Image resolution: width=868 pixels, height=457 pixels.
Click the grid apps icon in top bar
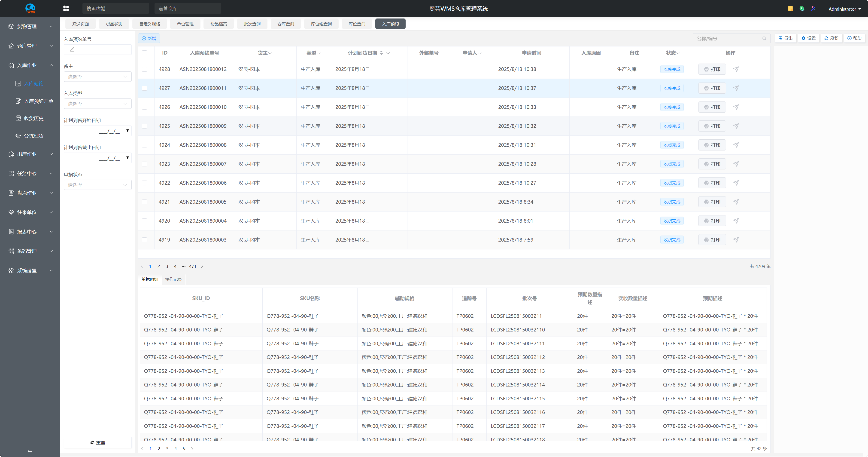(66, 8)
